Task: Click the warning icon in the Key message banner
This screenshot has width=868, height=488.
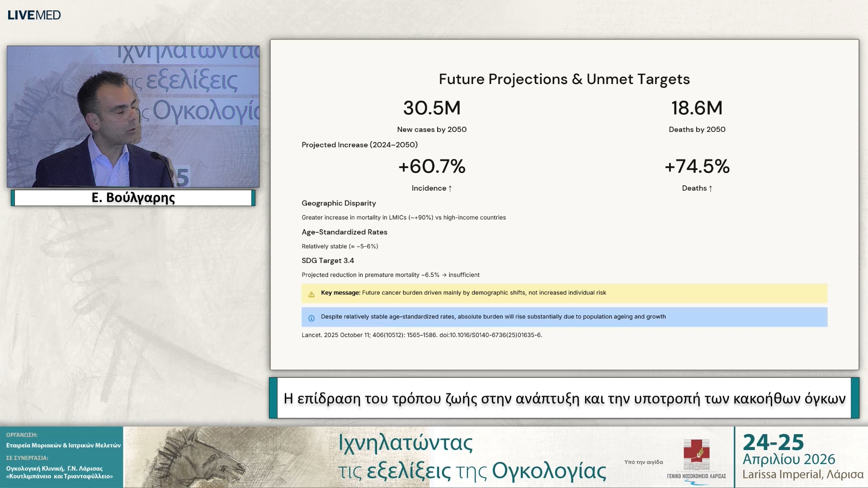Action: tap(311, 293)
